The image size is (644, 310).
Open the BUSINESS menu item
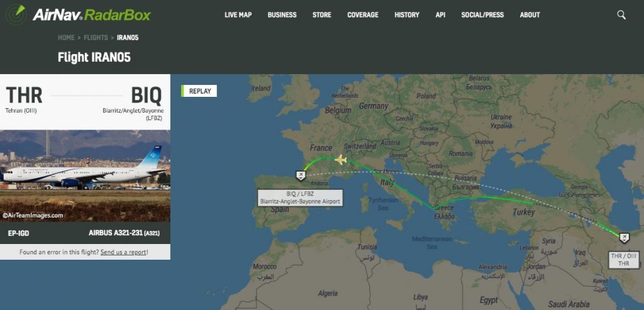282,15
